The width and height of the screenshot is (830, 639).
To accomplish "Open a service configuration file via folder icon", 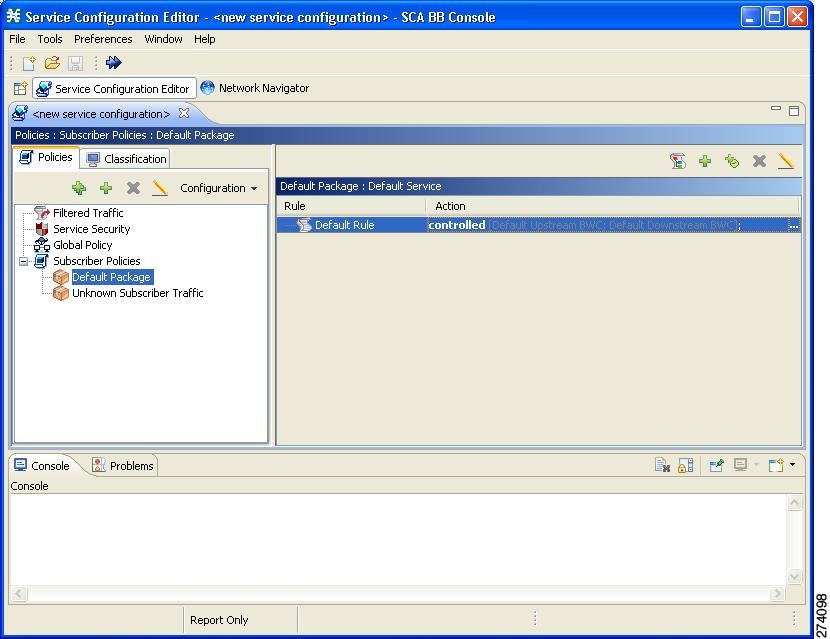I will (52, 63).
